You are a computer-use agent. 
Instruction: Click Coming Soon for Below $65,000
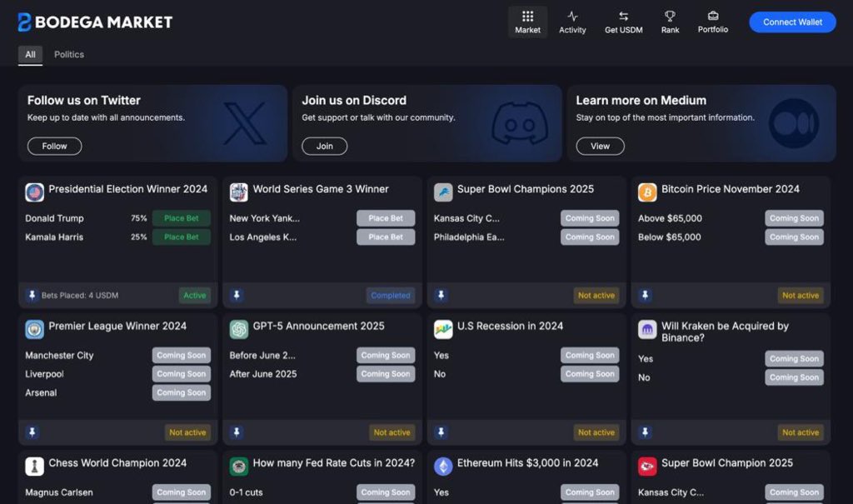[x=794, y=237]
